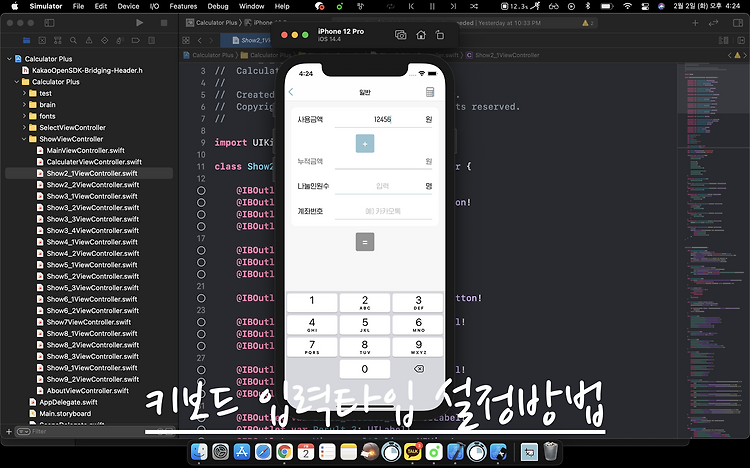This screenshot has width=750, height=468.
Task: Go back in Xcode editor history
Action: coord(200,41)
